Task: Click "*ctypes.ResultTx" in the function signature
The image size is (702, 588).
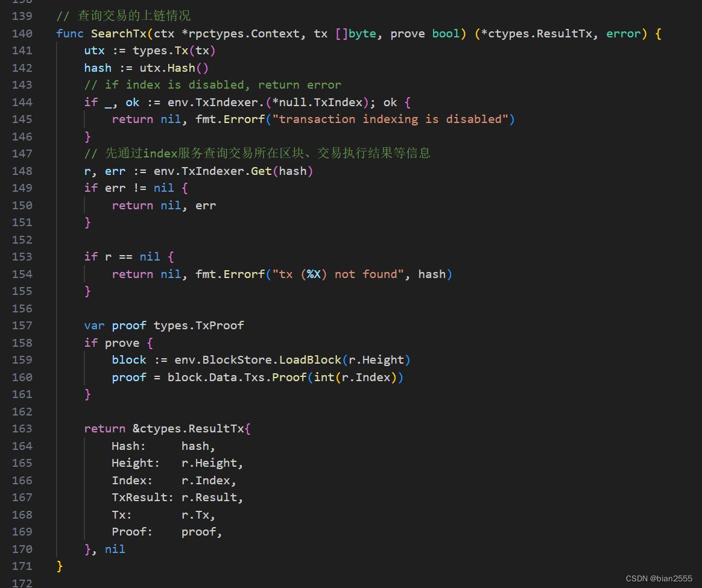Action: click(x=536, y=34)
